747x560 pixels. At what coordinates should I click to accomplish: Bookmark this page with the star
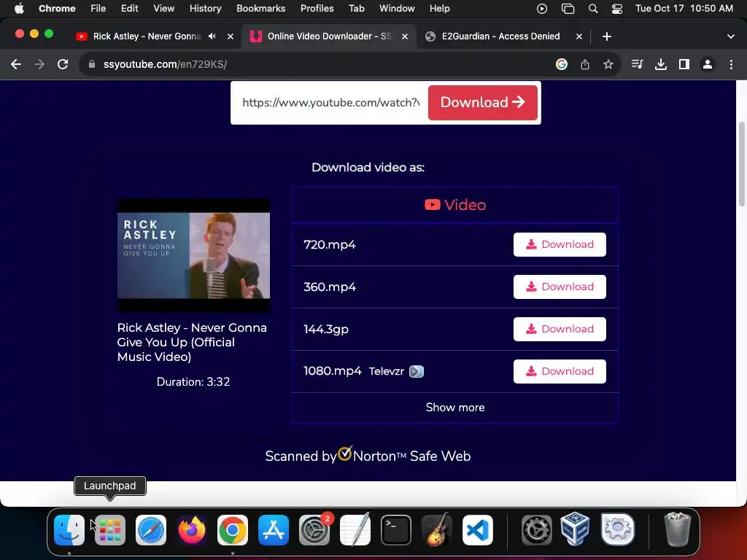608,64
